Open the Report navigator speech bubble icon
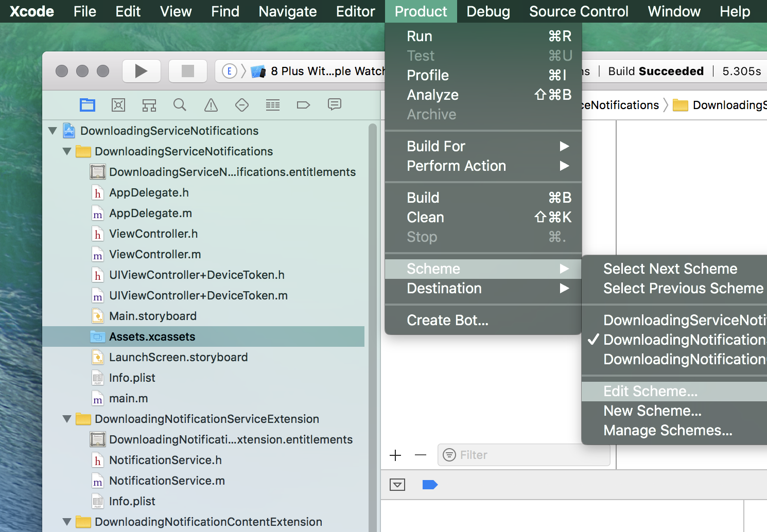The image size is (767, 532). (335, 105)
